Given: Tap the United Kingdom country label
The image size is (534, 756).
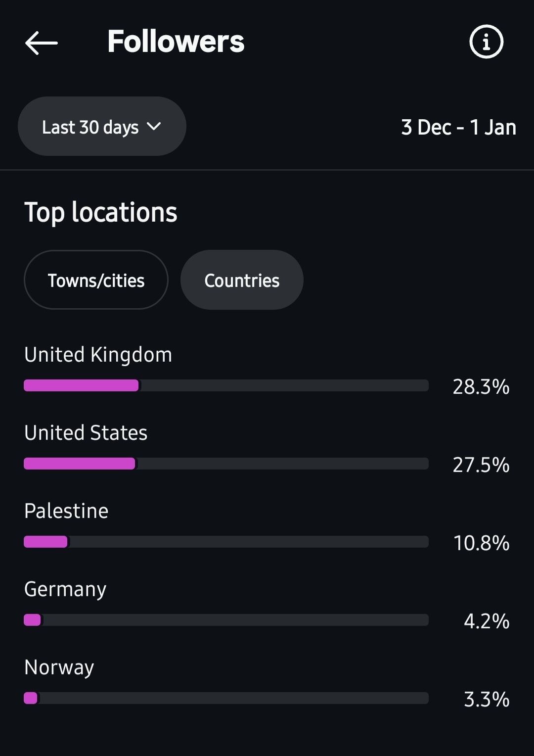Looking at the screenshot, I should (x=98, y=355).
